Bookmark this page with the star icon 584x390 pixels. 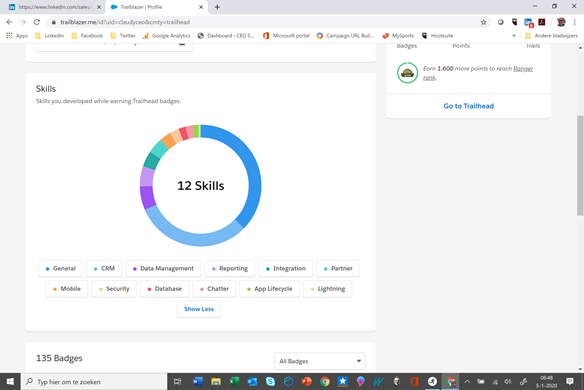click(483, 22)
